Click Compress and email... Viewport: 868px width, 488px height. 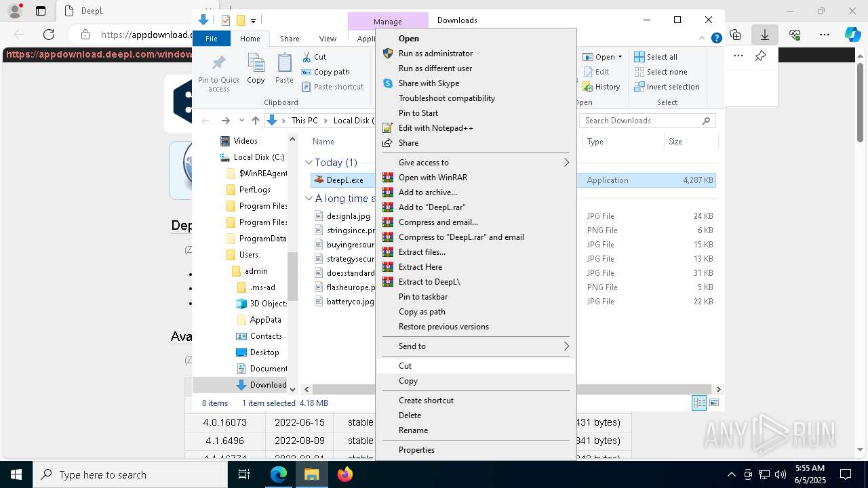point(438,222)
